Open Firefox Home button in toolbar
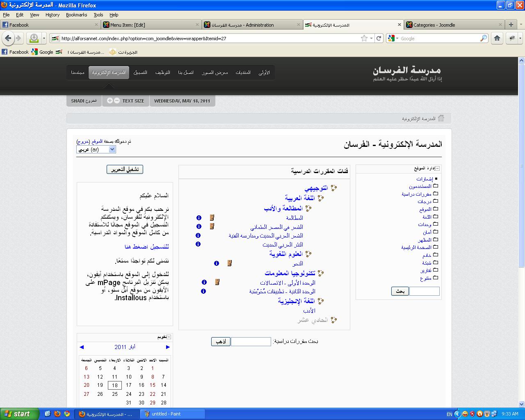The height and width of the screenshot is (420, 525). (x=497, y=38)
